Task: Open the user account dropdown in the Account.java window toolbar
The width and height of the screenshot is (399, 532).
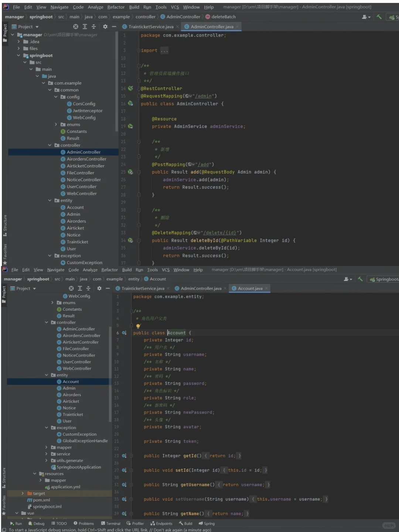Action: (x=348, y=279)
